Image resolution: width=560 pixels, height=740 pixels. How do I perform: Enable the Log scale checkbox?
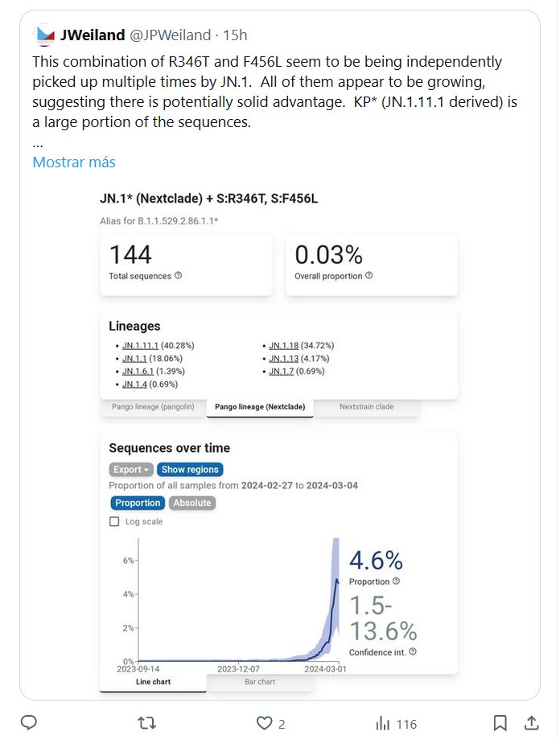pos(114,522)
